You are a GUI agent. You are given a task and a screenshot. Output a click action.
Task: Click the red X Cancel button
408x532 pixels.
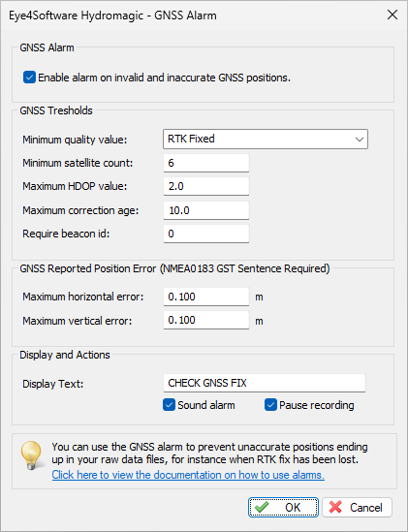357,507
